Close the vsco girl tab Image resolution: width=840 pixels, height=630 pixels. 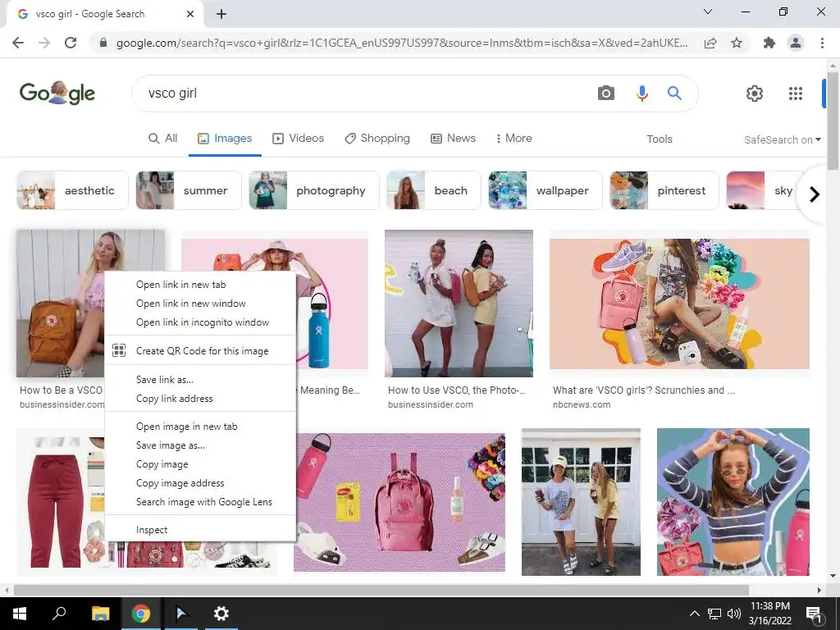(189, 15)
